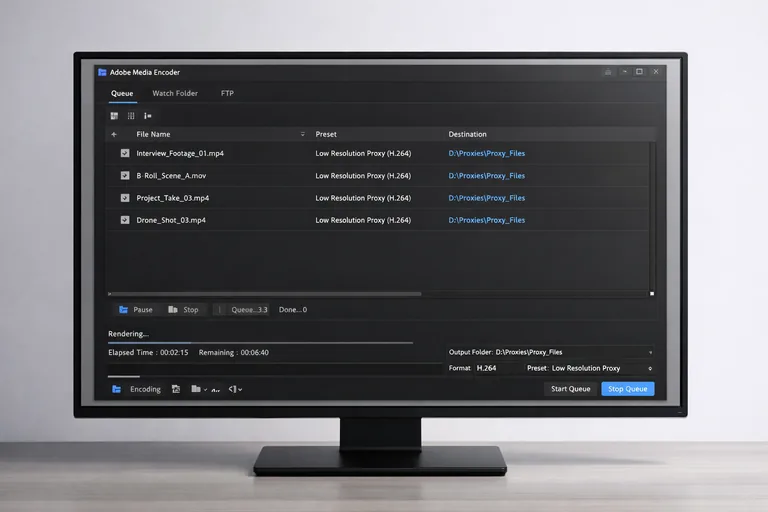Expand the Output Folder dropdown
Viewport: 768px width, 512px height.
point(650,352)
